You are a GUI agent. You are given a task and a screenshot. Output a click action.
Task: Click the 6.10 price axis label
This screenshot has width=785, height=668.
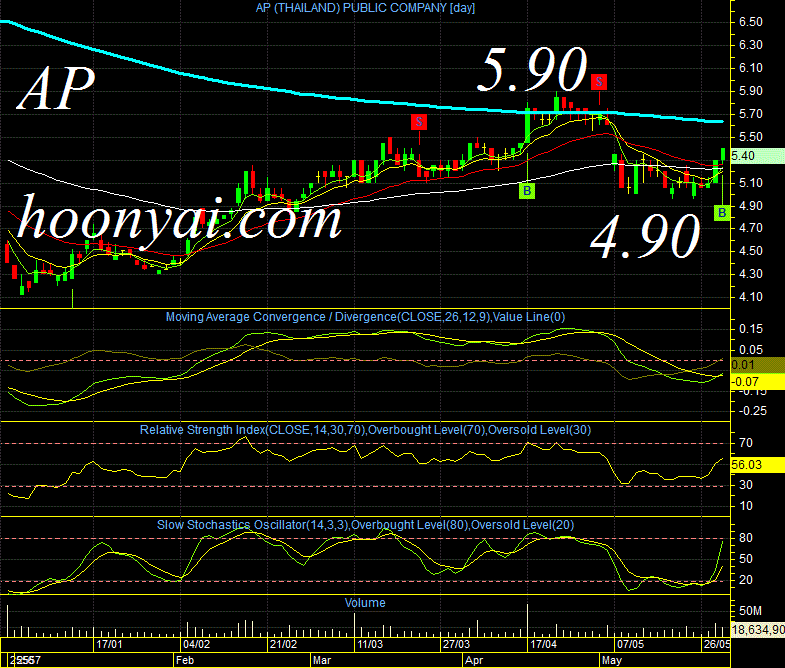750,68
